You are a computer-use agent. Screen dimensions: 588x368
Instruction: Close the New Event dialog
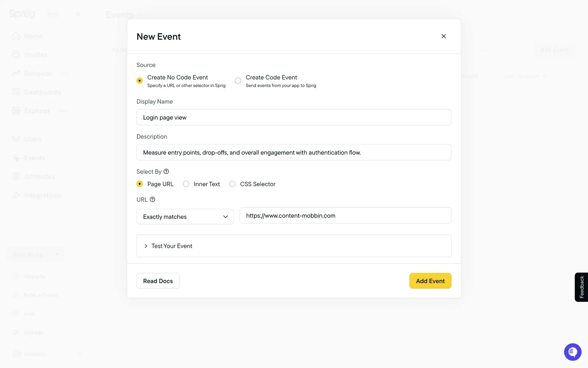tap(443, 36)
